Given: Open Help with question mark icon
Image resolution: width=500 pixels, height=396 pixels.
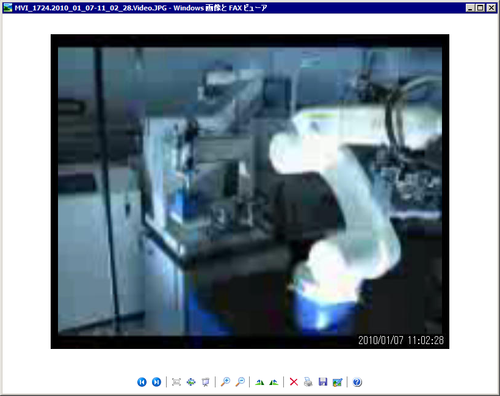Looking at the screenshot, I should click(x=357, y=382).
